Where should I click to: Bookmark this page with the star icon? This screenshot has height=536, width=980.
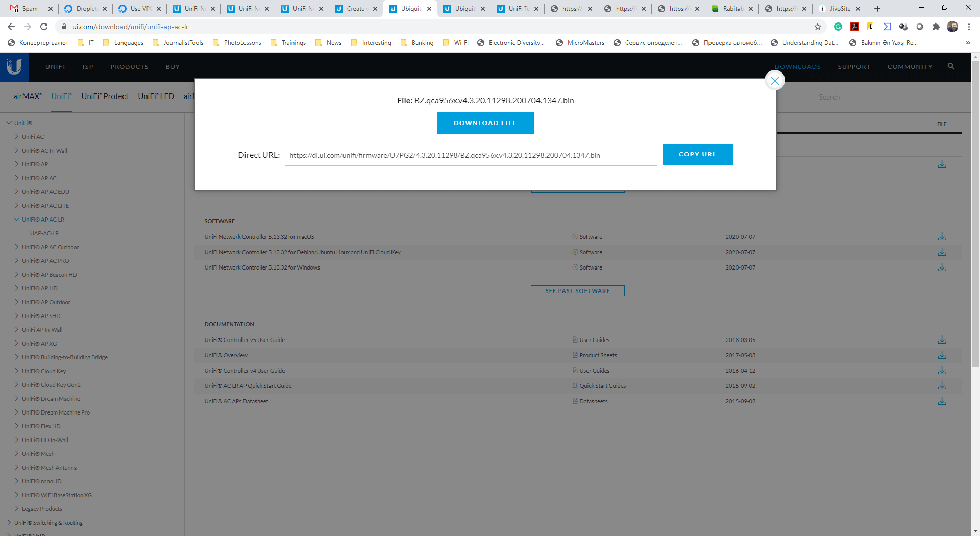(818, 27)
